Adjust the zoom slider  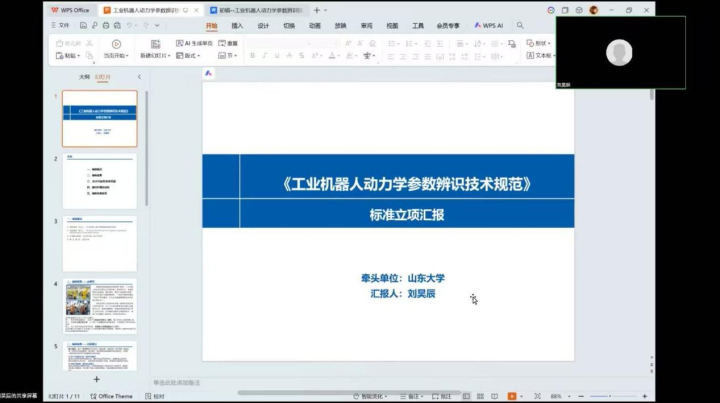tap(611, 396)
